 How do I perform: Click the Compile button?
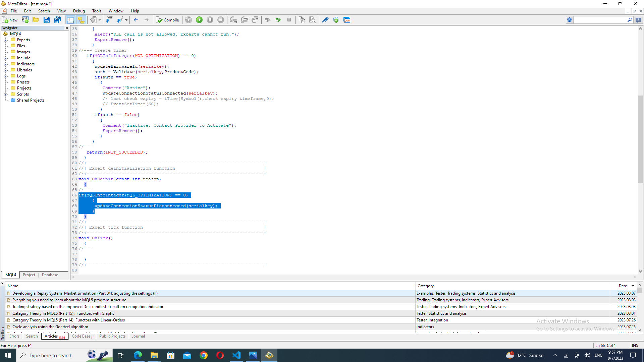point(168,20)
